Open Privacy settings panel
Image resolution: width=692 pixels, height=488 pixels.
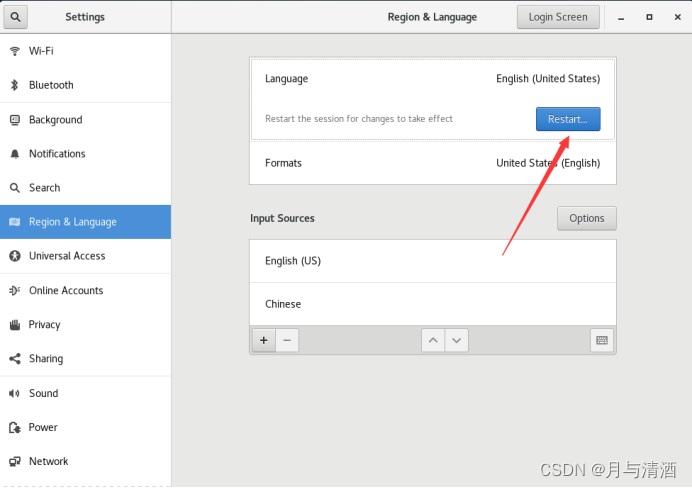coord(86,325)
